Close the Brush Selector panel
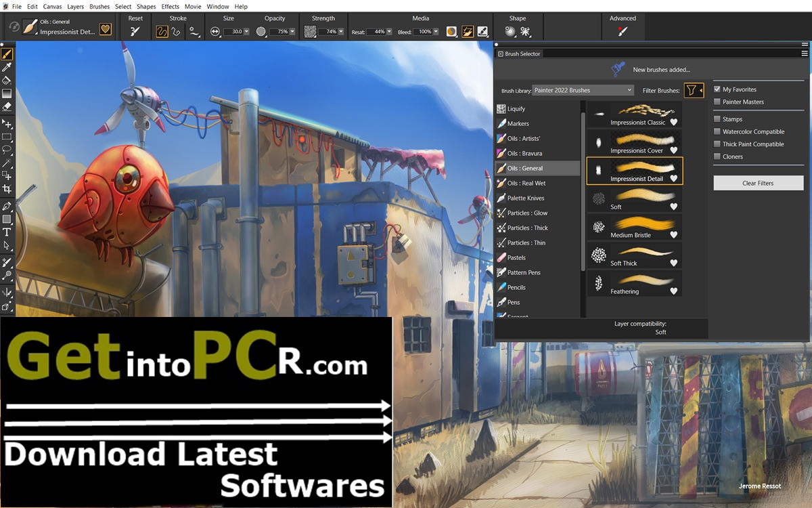812x508 pixels. (500, 54)
